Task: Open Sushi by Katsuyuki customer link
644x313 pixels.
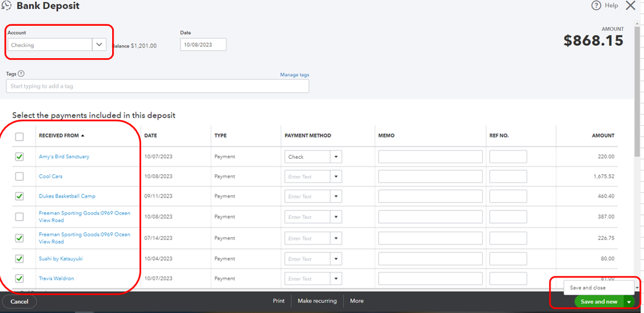Action: 61,259
